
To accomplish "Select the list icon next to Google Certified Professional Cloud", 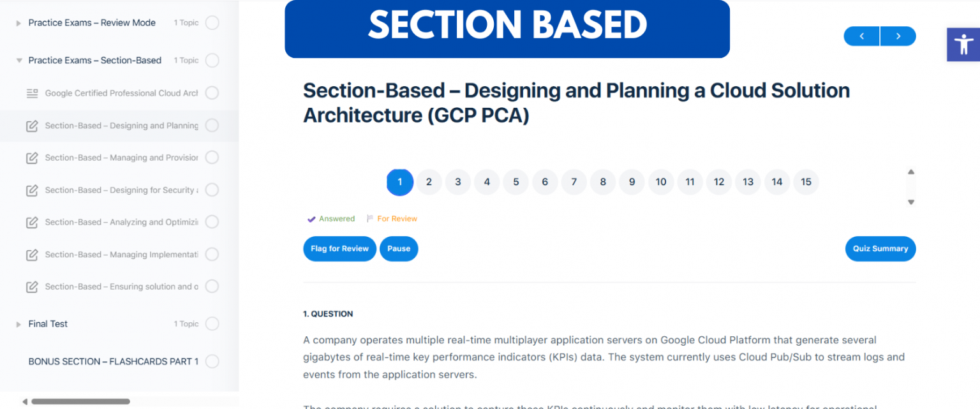I will tap(32, 93).
